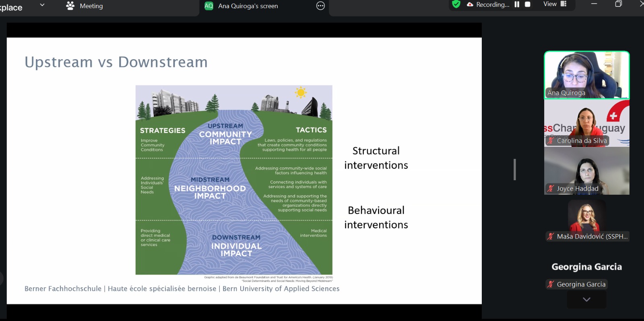This screenshot has width=644, height=321.
Task: Select Carolina da Silva's video tile
Action: pyautogui.click(x=586, y=123)
